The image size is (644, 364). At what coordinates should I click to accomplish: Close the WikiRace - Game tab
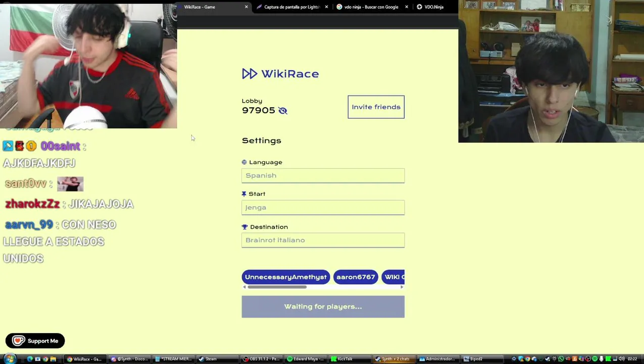(x=246, y=7)
